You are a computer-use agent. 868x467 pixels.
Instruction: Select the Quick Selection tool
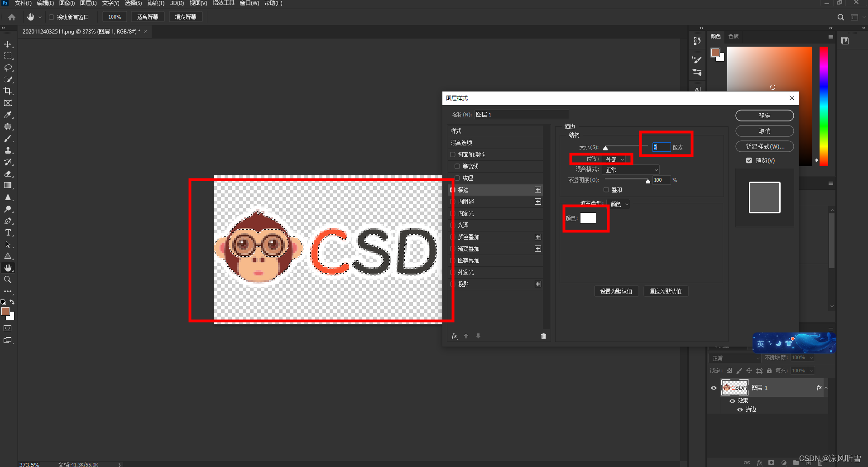[8, 79]
